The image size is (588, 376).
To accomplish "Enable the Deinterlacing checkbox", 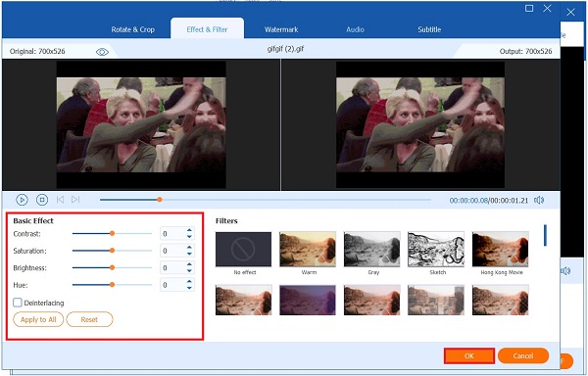I will 18,303.
